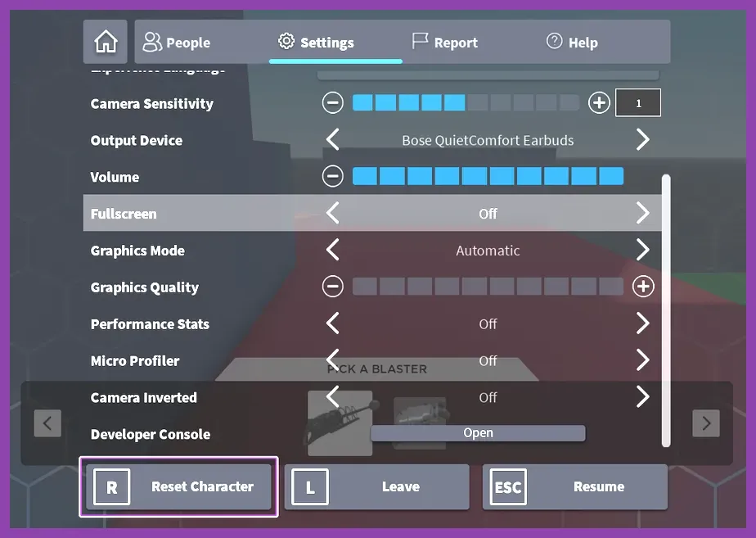Screen dimensions: 756x538
Task: Leave the experience
Action: (376, 487)
